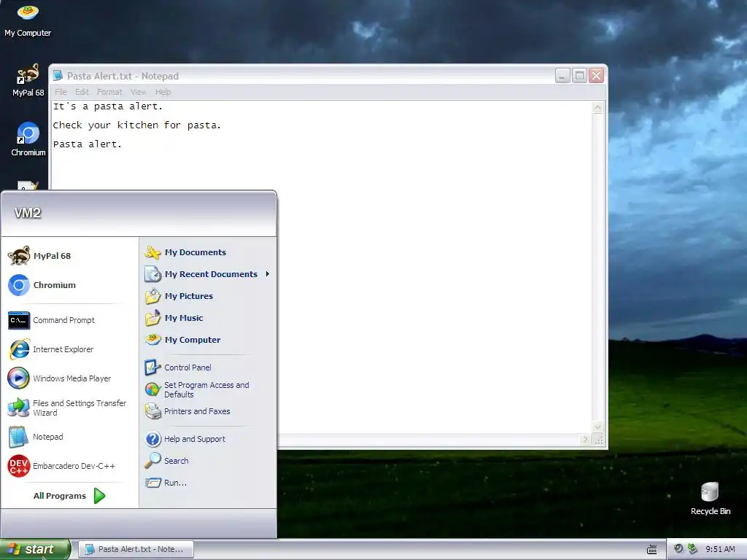747x560 pixels.
Task: Click Notepad horizontal scrollbar right arrow
Action: (x=586, y=440)
